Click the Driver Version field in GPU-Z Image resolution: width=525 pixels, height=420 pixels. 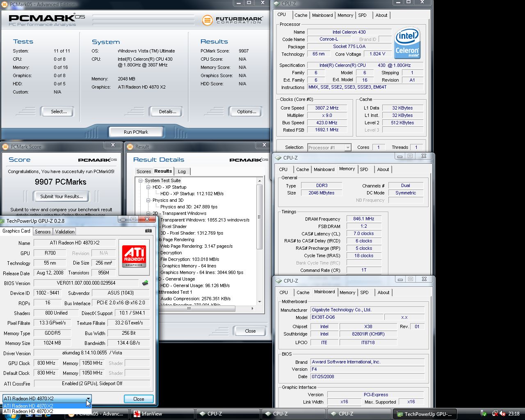92,353
